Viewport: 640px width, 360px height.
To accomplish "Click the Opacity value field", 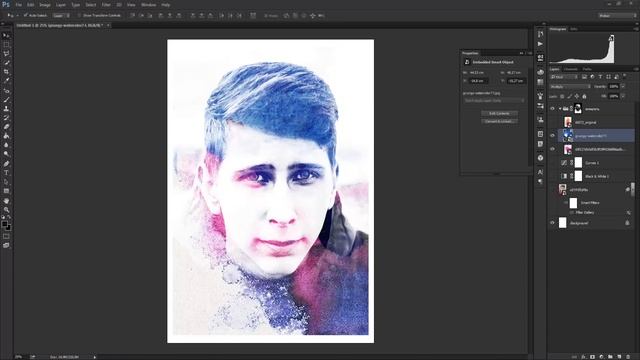I will tap(613, 87).
